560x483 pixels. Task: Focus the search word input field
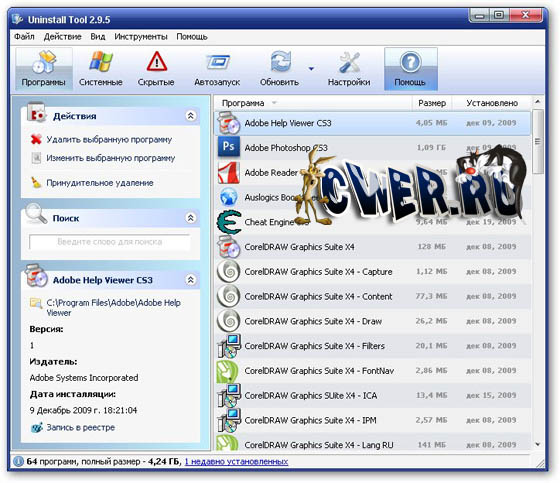(x=109, y=242)
